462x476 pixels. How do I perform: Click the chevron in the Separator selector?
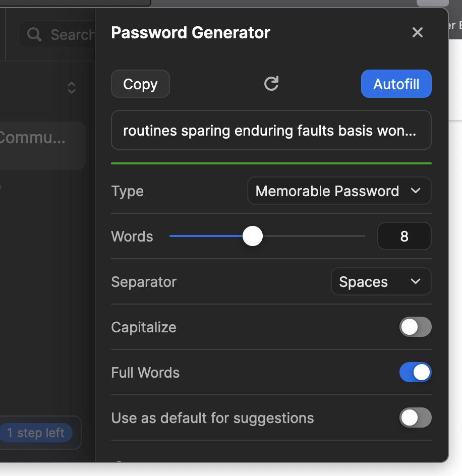(416, 281)
